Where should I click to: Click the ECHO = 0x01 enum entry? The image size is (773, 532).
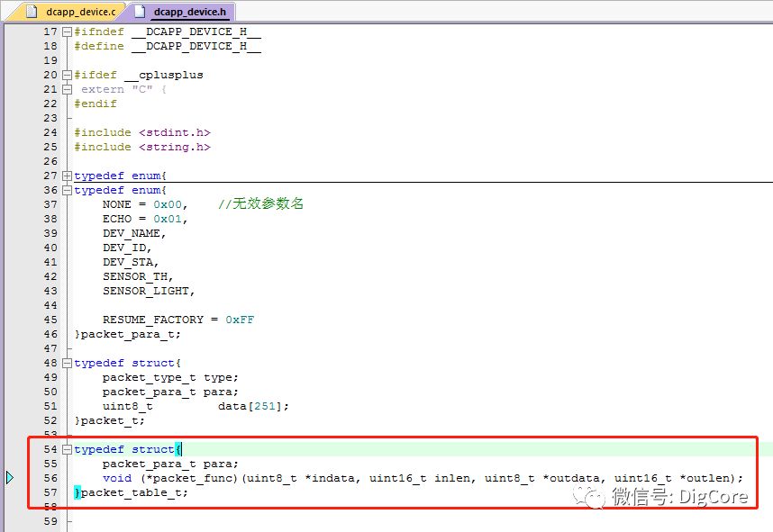[145, 220]
